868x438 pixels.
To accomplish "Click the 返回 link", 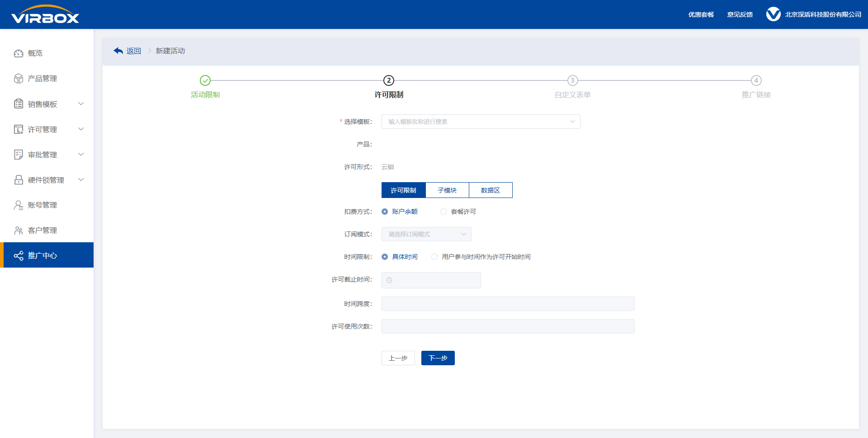I will (134, 51).
